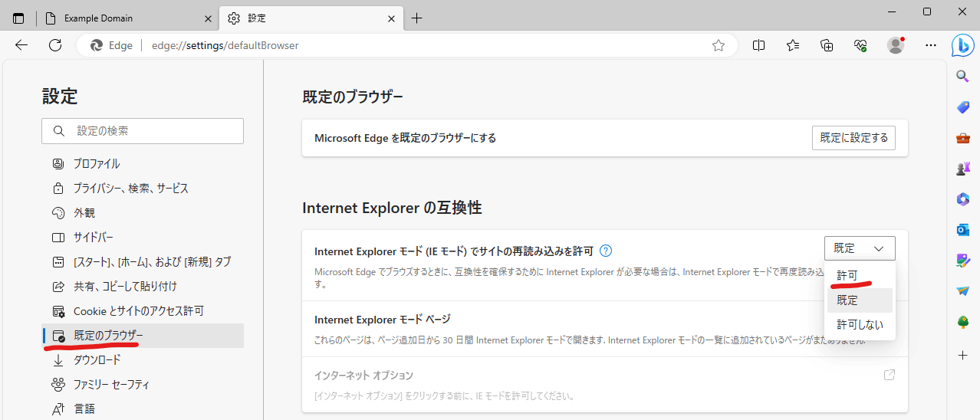
Task: Open Settings and more ellipsis menu
Action: (x=931, y=45)
